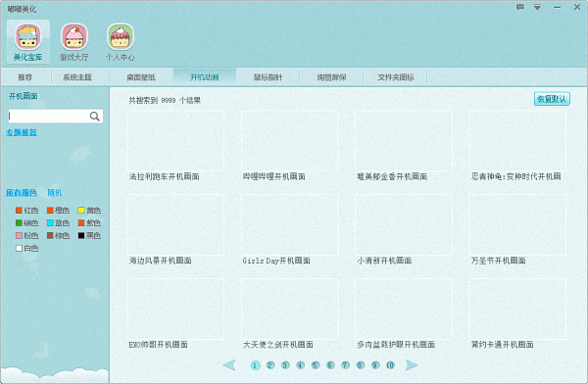Switch to the 鼠标指针 tab

pyautogui.click(x=268, y=77)
